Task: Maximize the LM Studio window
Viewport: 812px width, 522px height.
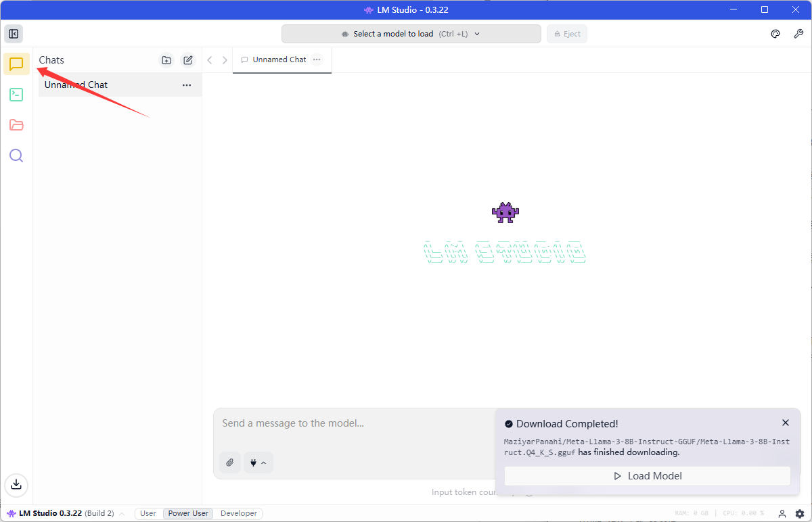Action: [765, 9]
